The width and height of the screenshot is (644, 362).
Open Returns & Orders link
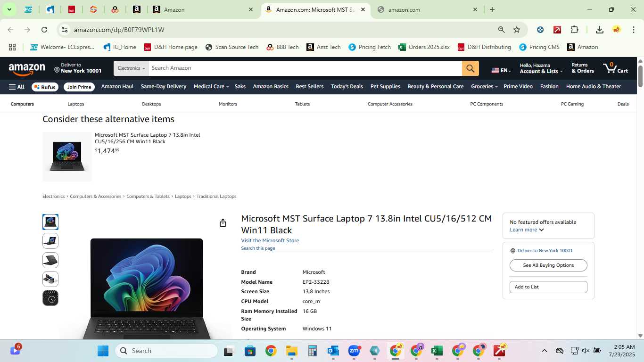(583, 68)
